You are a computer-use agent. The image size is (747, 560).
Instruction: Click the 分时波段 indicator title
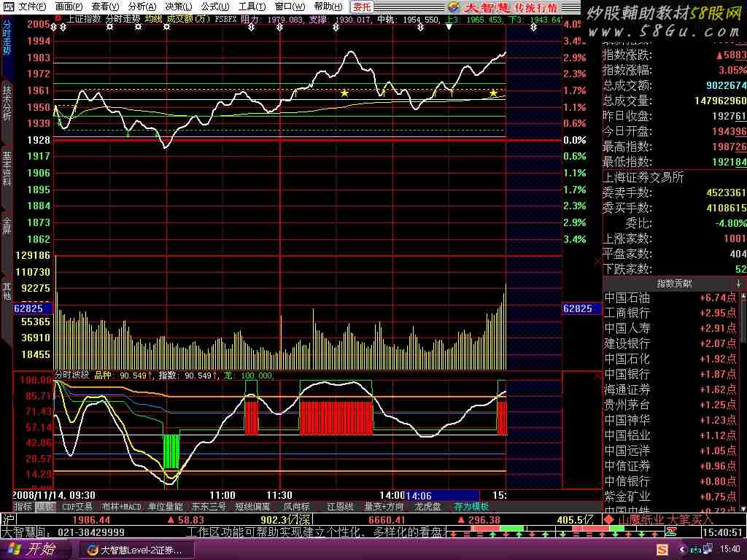coord(72,376)
